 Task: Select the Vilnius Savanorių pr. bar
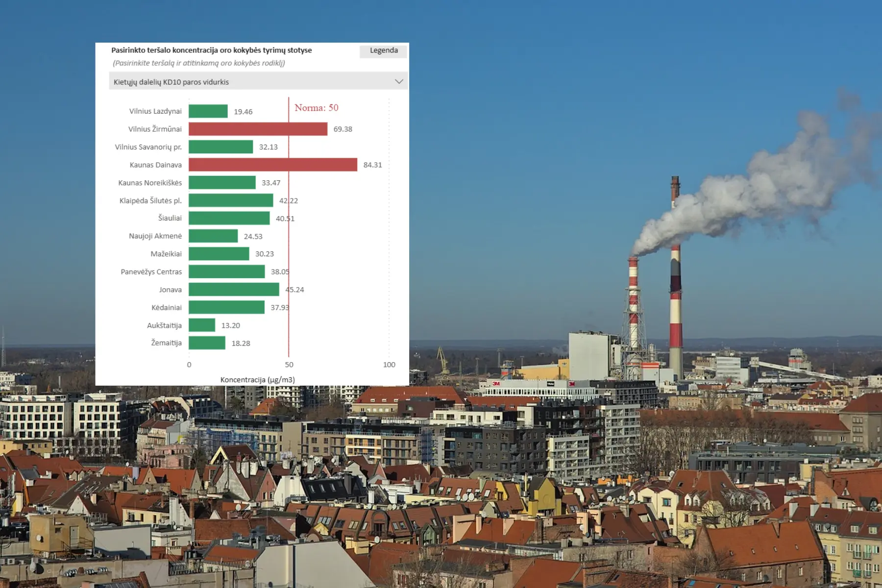(x=221, y=147)
